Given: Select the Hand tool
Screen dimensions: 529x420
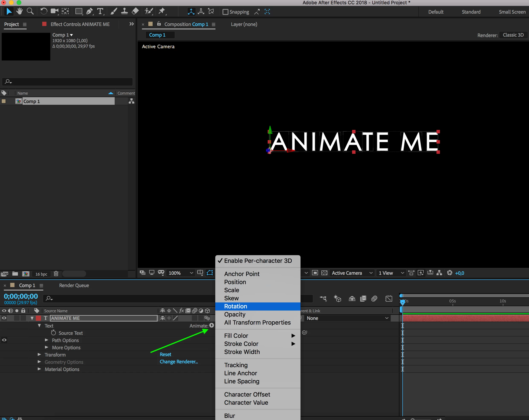Looking at the screenshot, I should pos(19,11).
